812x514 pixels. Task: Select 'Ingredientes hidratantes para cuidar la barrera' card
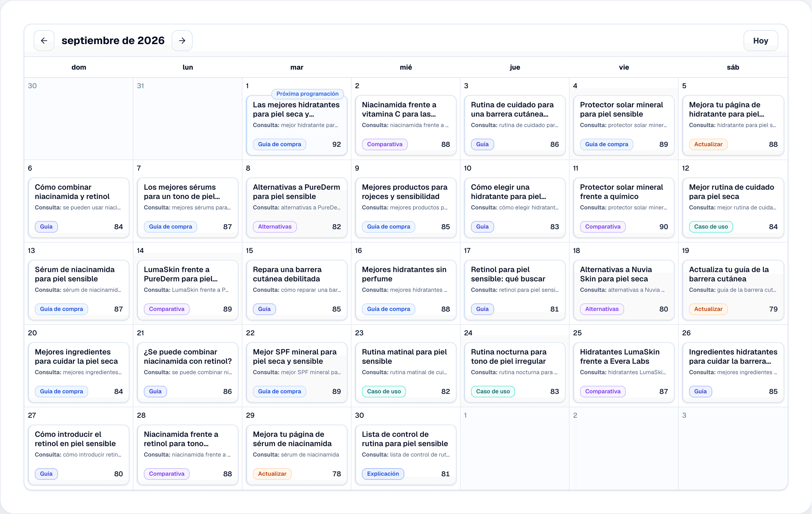pyautogui.click(x=733, y=372)
